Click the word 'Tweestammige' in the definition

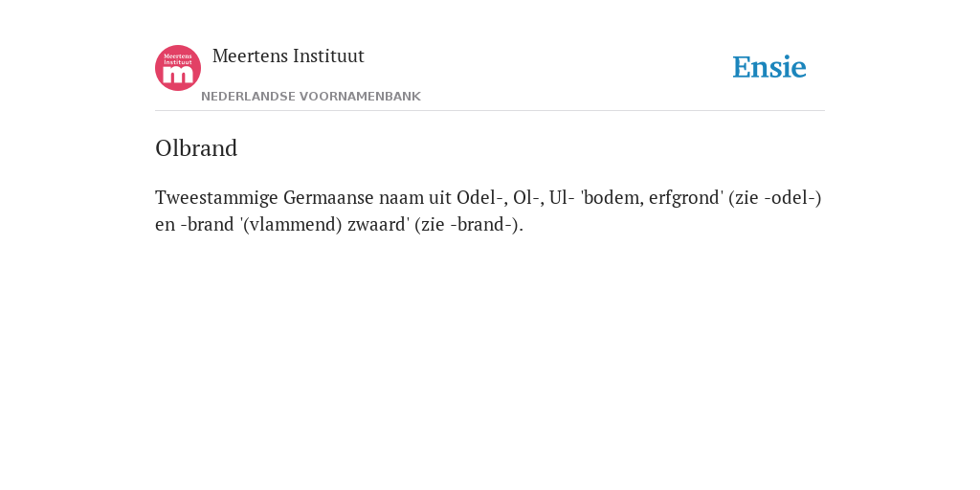click(x=216, y=198)
